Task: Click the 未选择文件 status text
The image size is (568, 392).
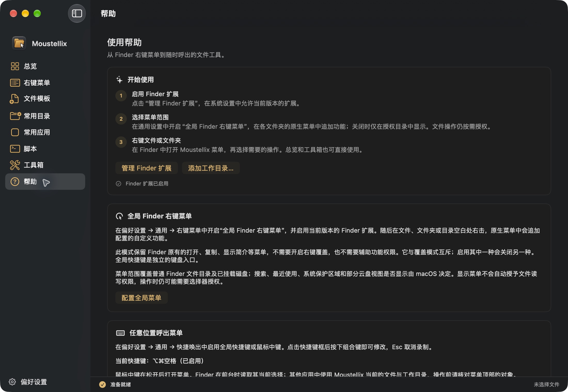Action: pos(547,385)
